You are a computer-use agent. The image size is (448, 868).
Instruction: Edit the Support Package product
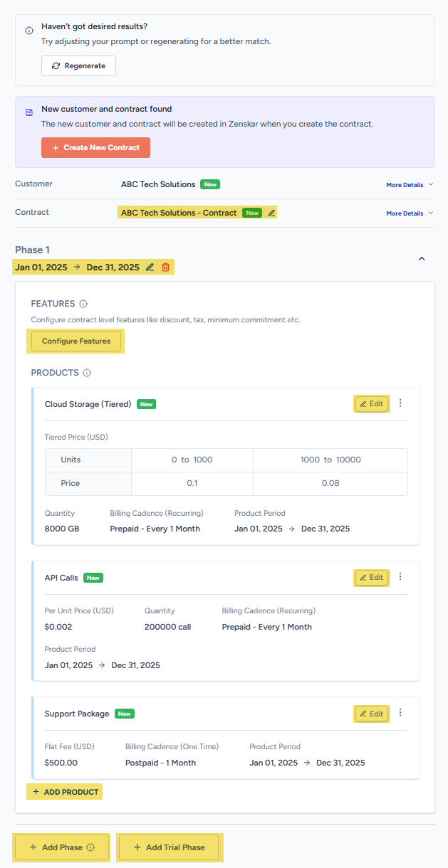pos(372,713)
